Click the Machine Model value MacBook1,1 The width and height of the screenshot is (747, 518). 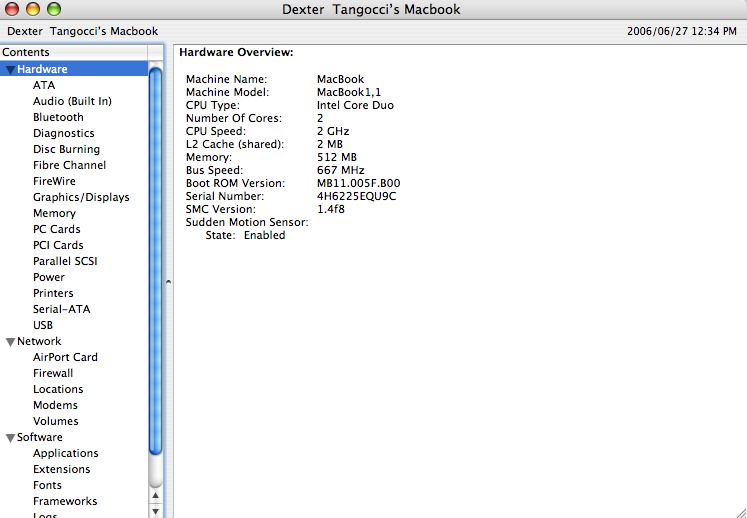pos(349,92)
